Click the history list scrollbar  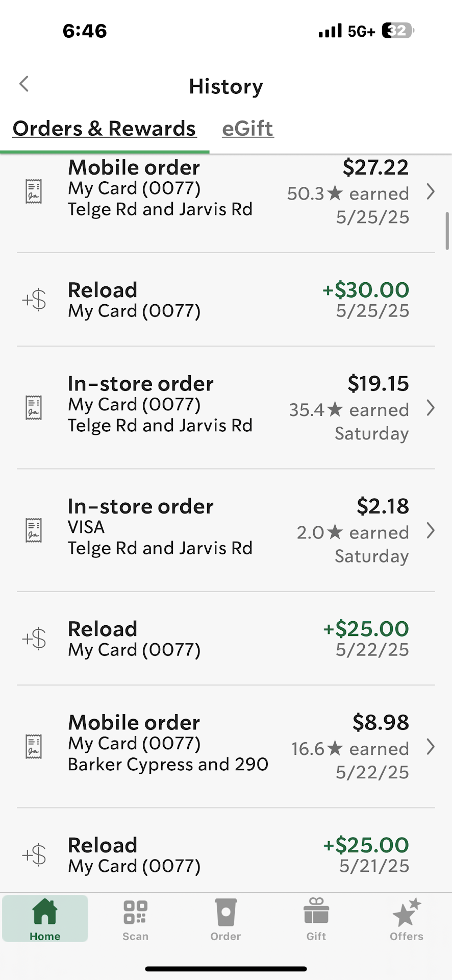tap(447, 231)
